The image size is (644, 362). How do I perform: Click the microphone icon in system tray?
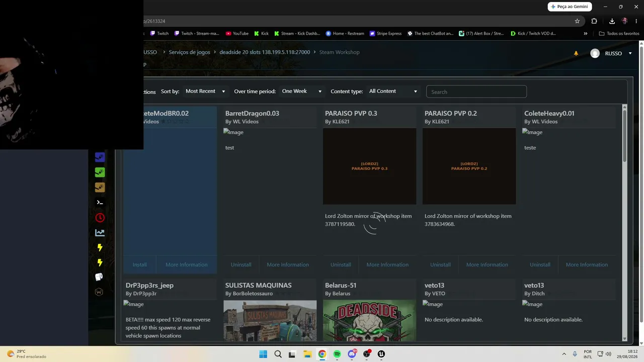tap(575, 354)
